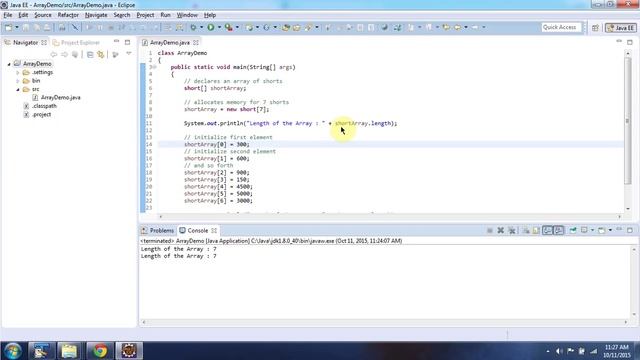Expand the .settings folder

pyautogui.click(x=18, y=73)
